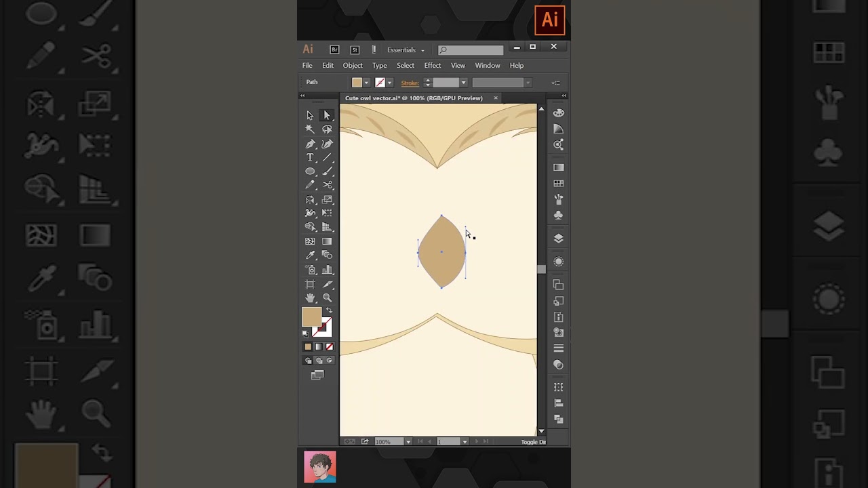Select the Lasso tool

click(x=327, y=129)
